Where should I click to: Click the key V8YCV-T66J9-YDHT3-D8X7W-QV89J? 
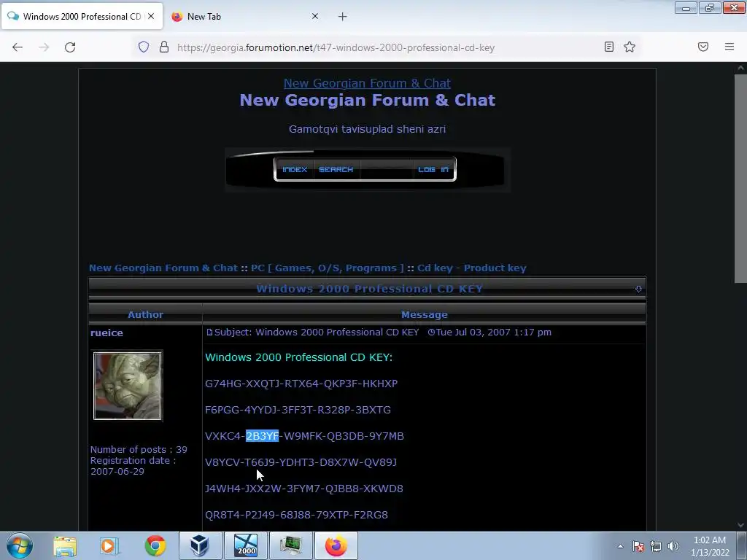[301, 462]
